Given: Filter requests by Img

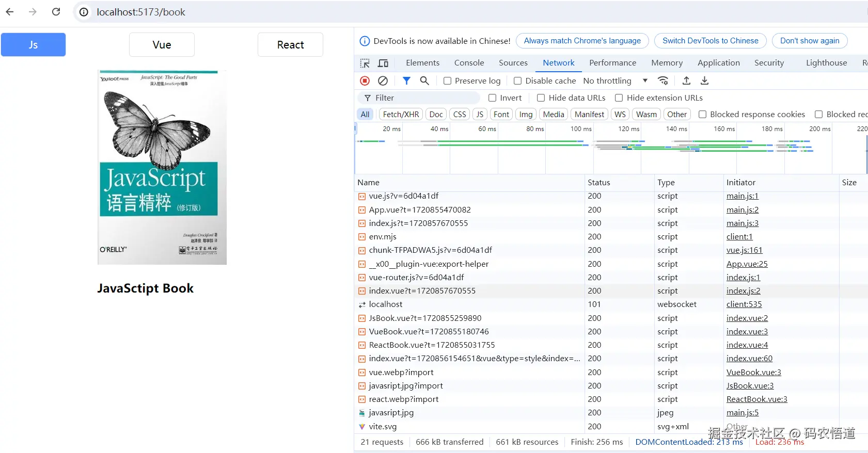Looking at the screenshot, I should [526, 115].
